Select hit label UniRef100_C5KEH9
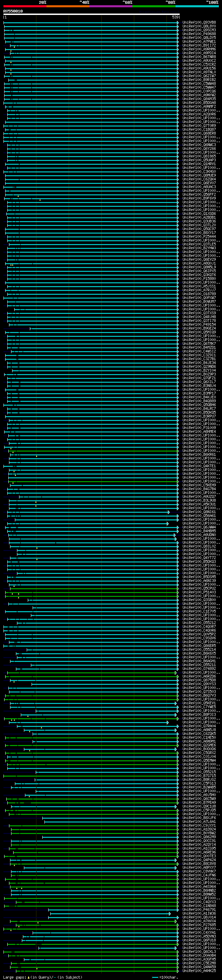The image size is (222, 980). click(199, 485)
